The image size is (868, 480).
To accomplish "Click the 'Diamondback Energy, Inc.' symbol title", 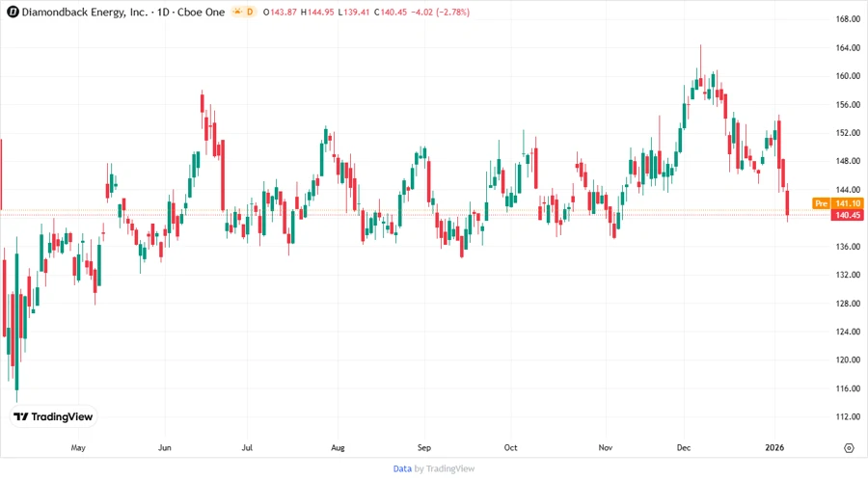I will tap(85, 13).
